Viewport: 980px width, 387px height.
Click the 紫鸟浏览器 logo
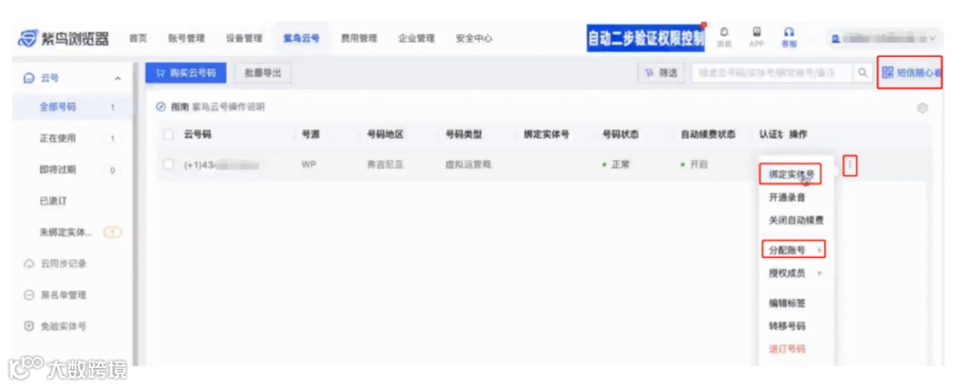click(x=64, y=38)
